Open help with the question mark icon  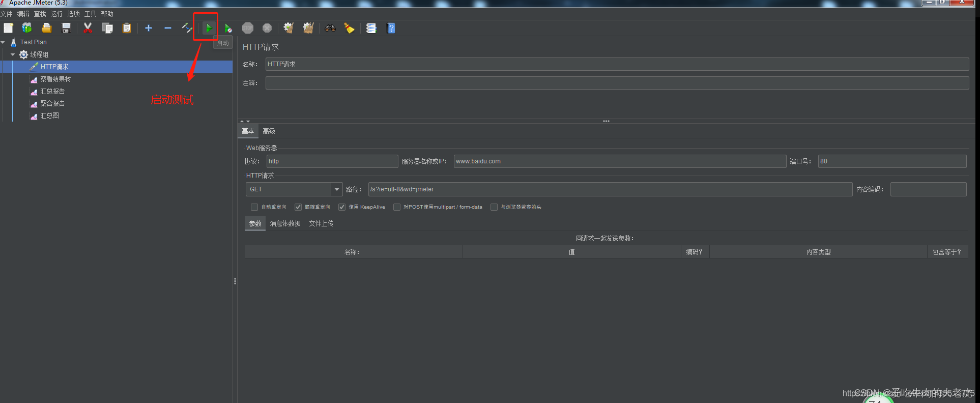[391, 28]
